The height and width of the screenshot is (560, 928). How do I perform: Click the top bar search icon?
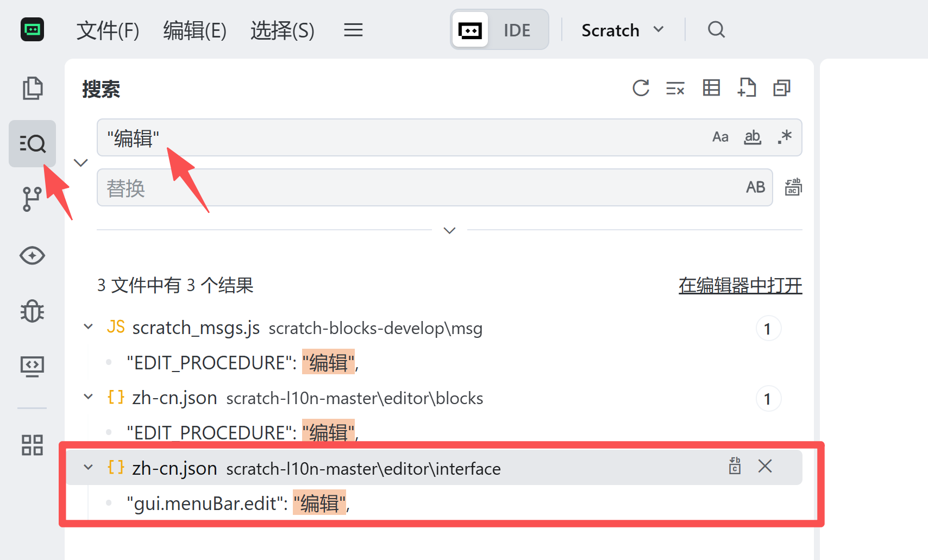tap(716, 29)
